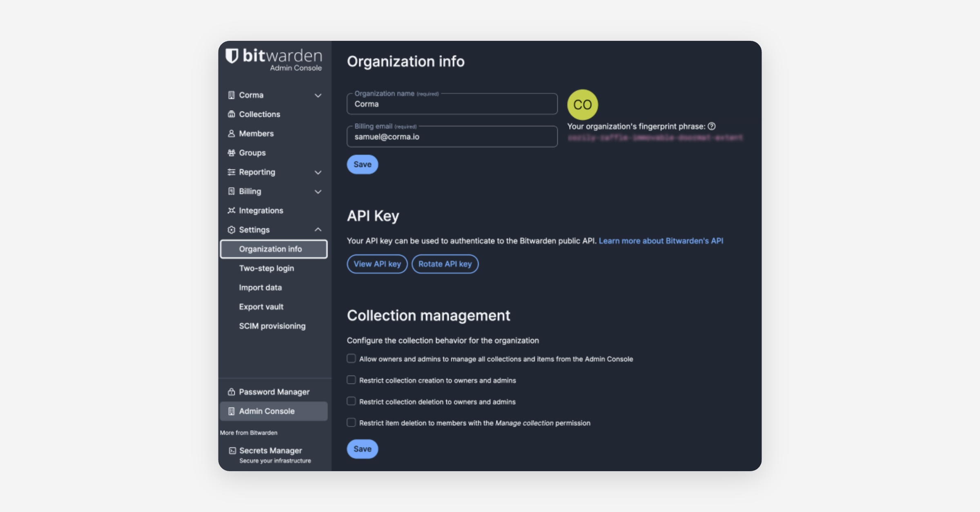Screen dimensions: 980x512
Task: Click the Billing menu label
Action: pos(250,191)
